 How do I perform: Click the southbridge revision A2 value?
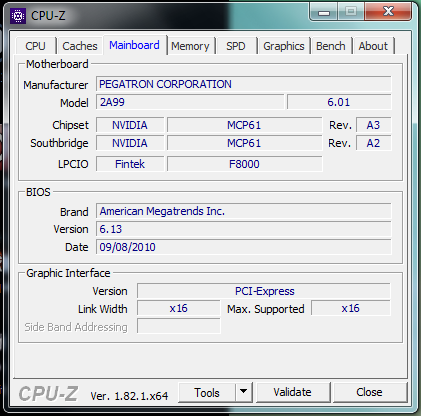pyautogui.click(x=374, y=143)
